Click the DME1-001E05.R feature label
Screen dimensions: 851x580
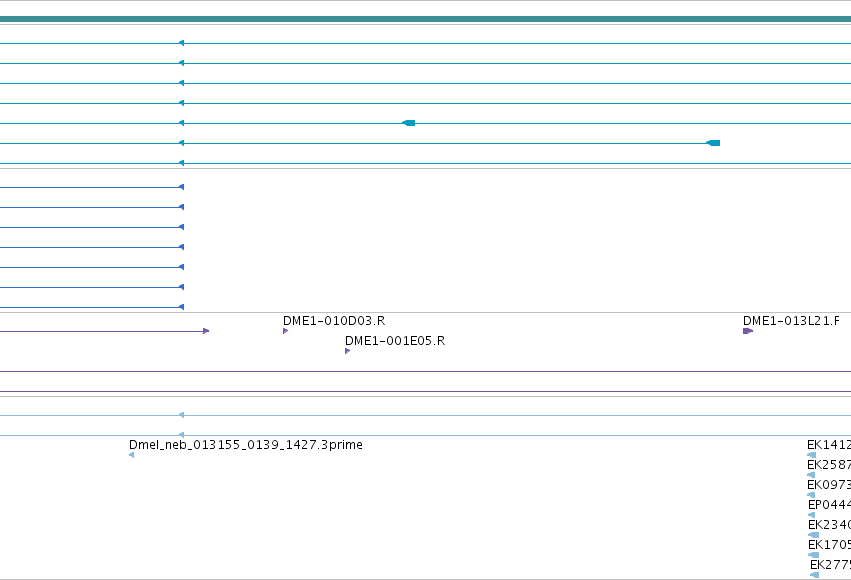(x=395, y=341)
